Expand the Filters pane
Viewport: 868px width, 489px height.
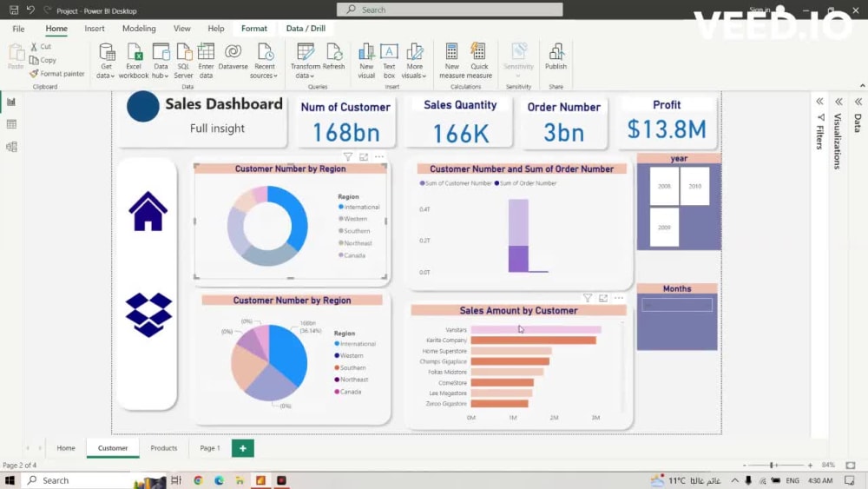[820, 102]
